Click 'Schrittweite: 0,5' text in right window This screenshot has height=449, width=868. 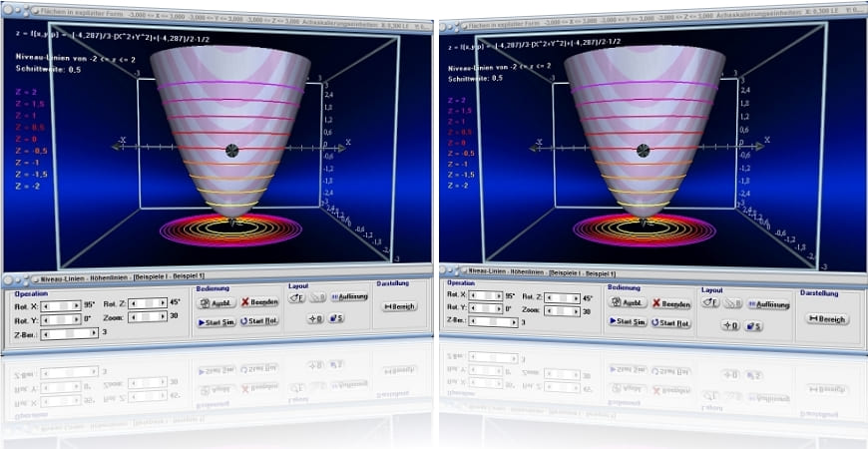[x=477, y=78]
